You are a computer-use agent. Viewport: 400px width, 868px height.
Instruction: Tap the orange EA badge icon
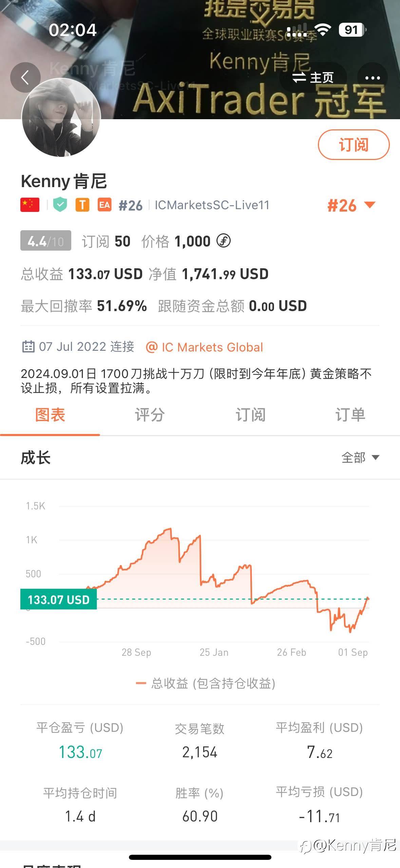click(x=104, y=205)
